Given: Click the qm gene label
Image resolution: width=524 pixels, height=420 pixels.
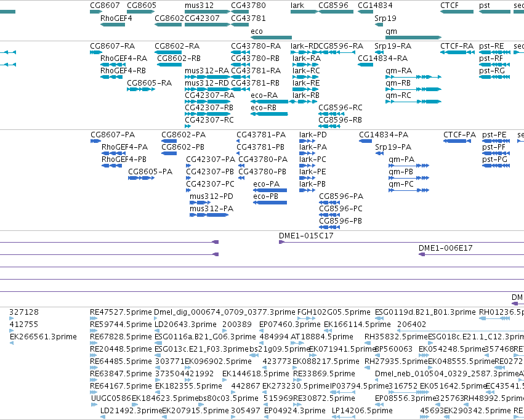Looking at the screenshot, I should 392,31.
